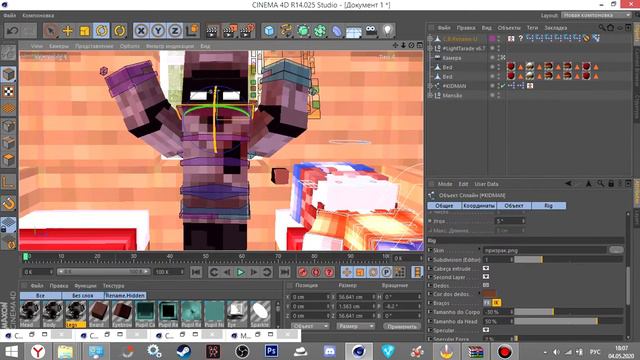Image resolution: width=640 pixels, height=360 pixels.
Task: Select the Камера object row
Action: click(451, 58)
